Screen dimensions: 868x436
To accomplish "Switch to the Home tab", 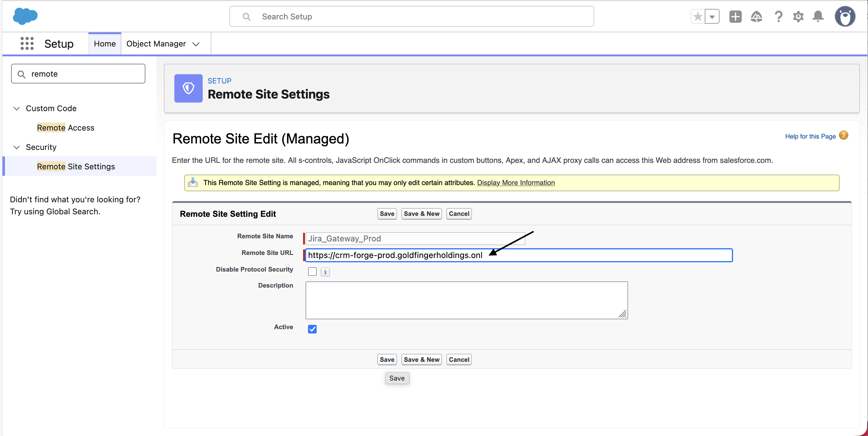I will tap(105, 44).
